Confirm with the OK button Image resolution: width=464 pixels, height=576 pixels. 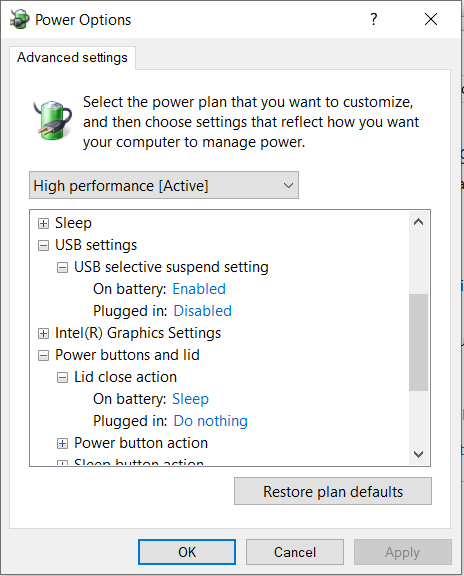pos(187,552)
